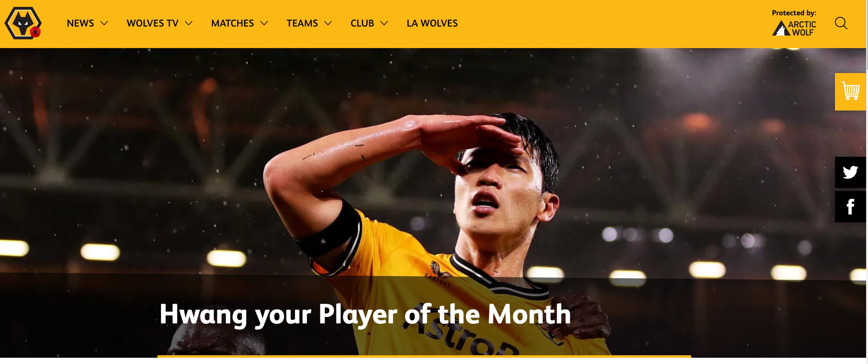Select the MATCHES menu item

[233, 23]
